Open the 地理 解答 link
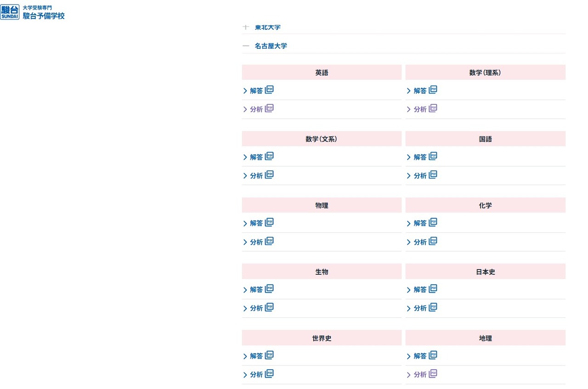 420,356
